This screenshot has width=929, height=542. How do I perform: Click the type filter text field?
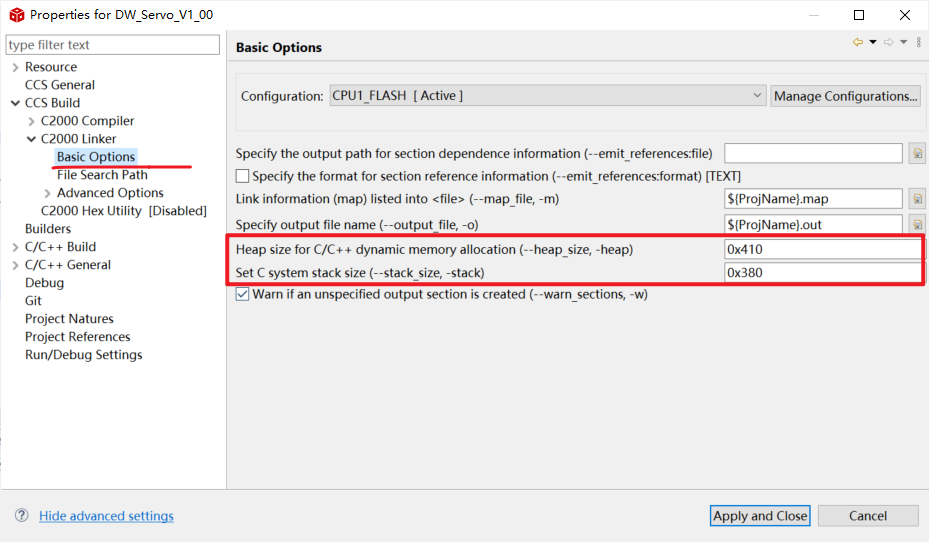click(x=113, y=45)
